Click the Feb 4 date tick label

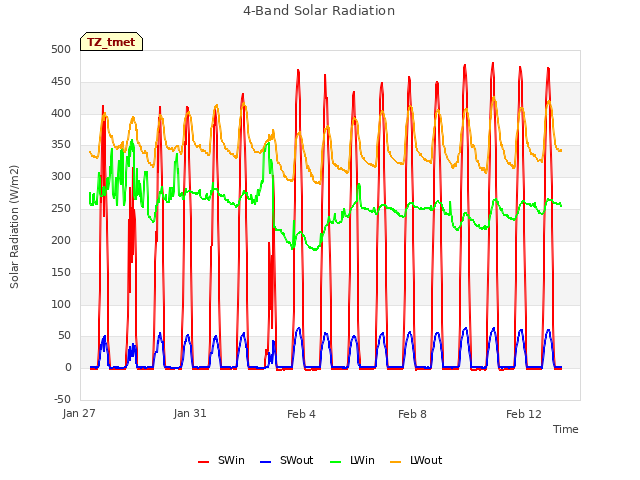pos(301,414)
